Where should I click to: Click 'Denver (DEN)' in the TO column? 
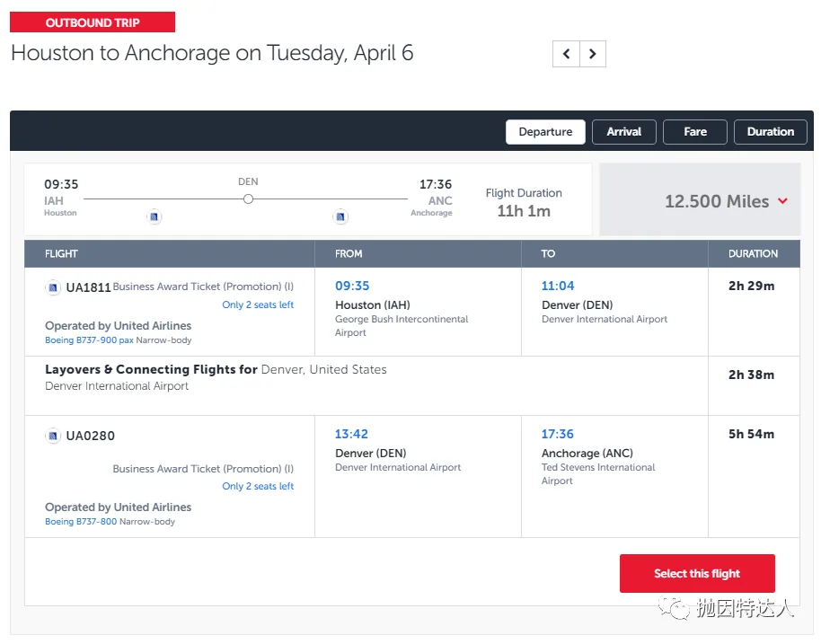click(577, 304)
